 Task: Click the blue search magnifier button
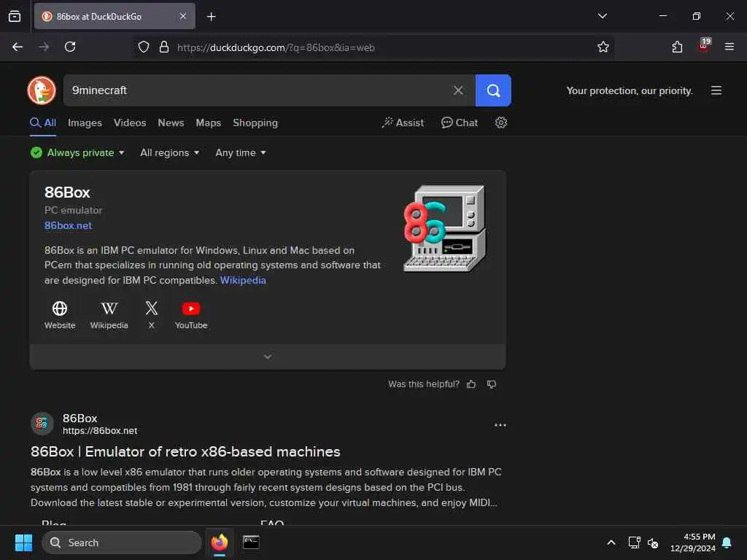pos(493,90)
